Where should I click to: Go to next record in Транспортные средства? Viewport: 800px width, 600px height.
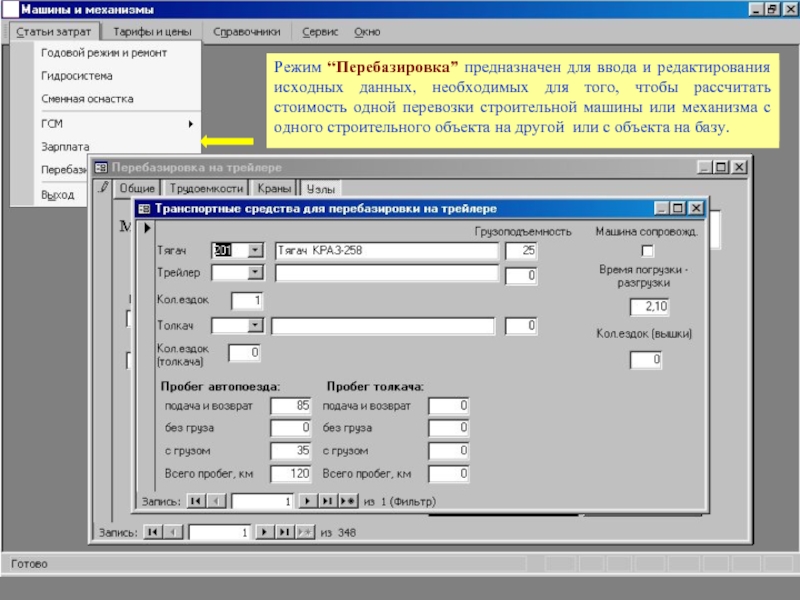click(307, 501)
